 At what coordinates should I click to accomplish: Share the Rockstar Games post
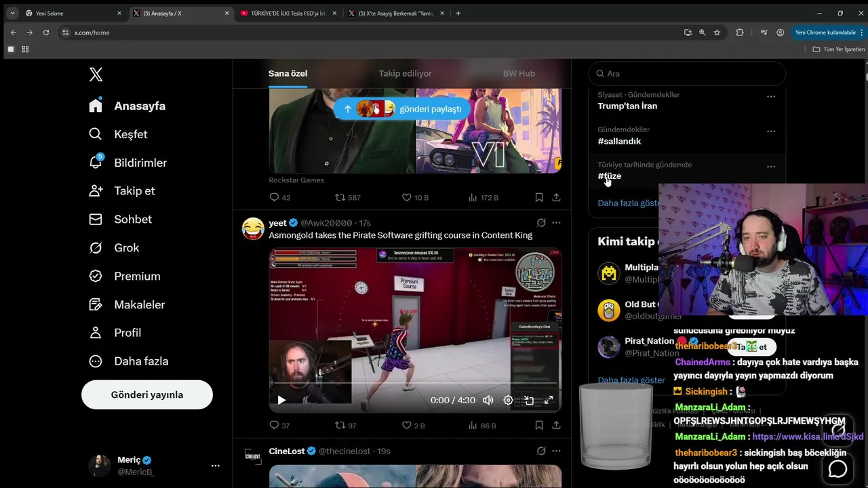[x=556, y=197]
